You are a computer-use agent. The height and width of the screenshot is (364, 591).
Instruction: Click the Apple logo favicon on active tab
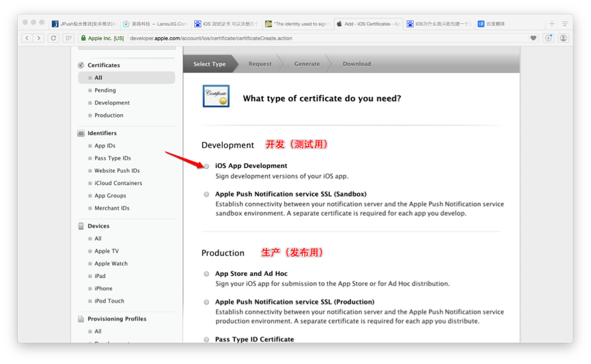[x=339, y=24]
